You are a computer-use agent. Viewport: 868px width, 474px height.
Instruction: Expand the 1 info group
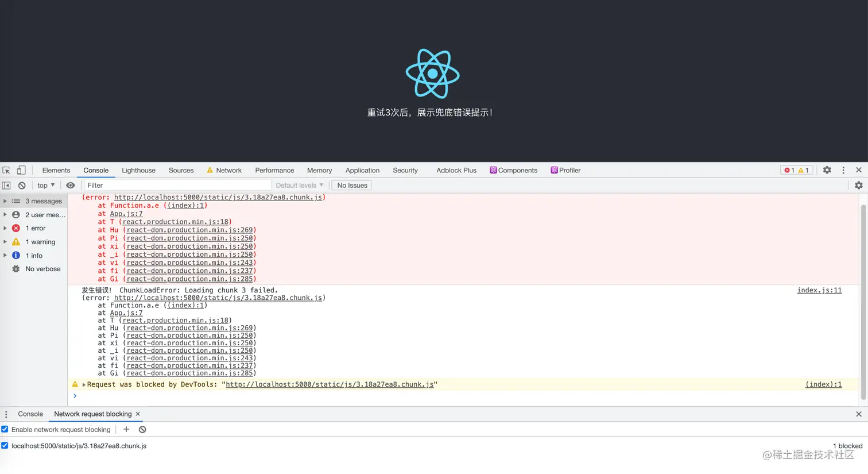(x=5, y=255)
